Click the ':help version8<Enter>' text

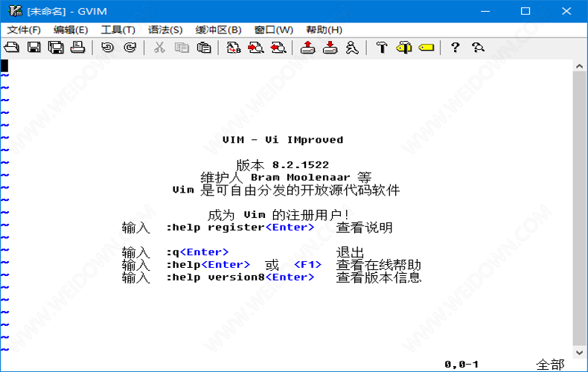click(240, 277)
